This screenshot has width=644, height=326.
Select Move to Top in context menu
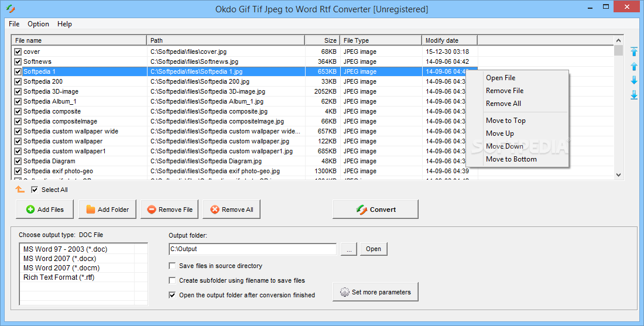(x=518, y=121)
